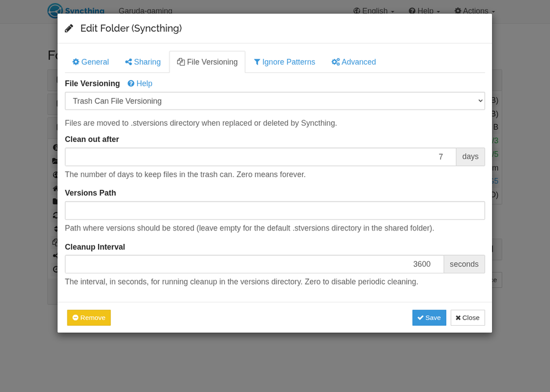Image resolution: width=550 pixels, height=392 pixels.
Task: Click the Cleanup Interval seconds field
Action: tap(254, 264)
